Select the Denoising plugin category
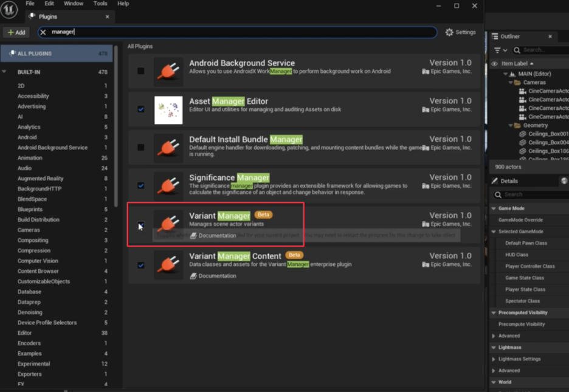569x392 pixels. pos(30,312)
